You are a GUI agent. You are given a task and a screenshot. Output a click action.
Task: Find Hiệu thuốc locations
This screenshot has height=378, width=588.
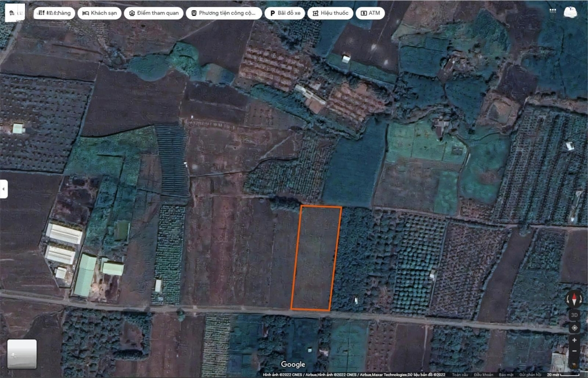[x=330, y=13]
